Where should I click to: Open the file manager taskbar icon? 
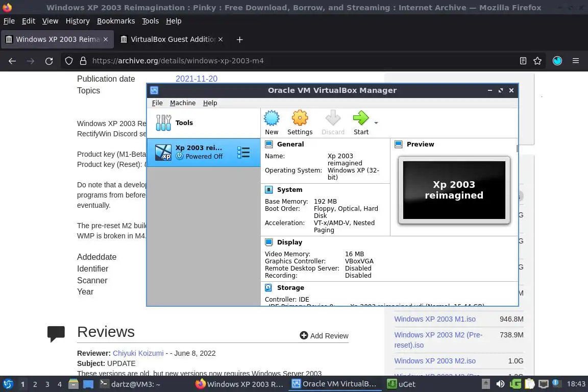(x=73, y=384)
